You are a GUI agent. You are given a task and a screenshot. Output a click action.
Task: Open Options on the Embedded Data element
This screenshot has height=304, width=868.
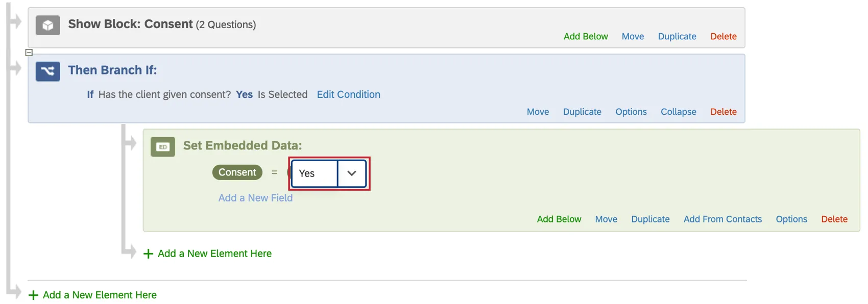(x=791, y=219)
